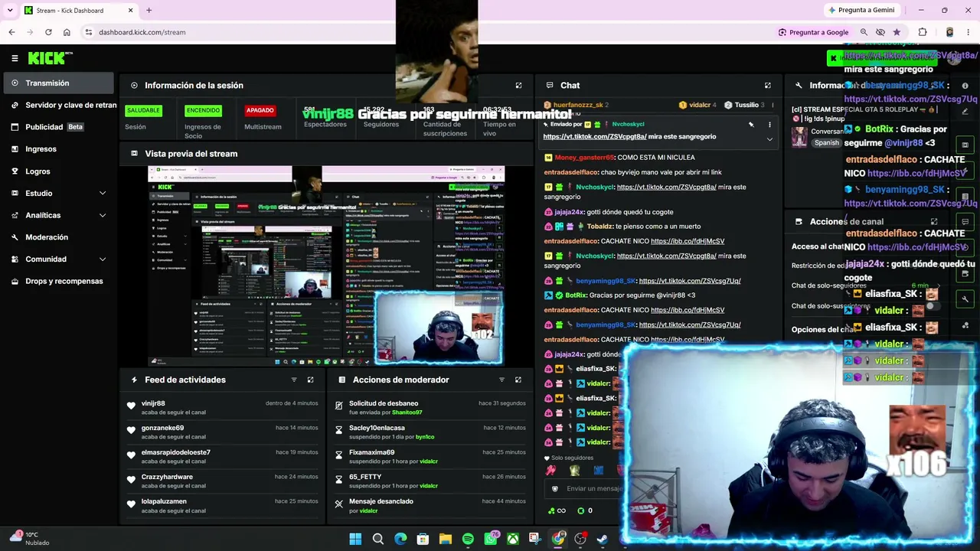Open the Xbox app from the taskbar

(513, 540)
